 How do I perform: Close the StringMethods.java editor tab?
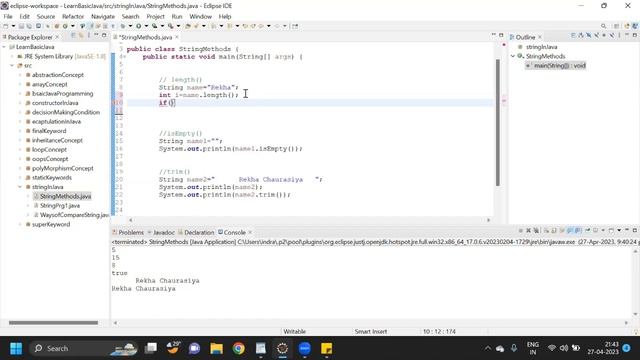coord(177,37)
